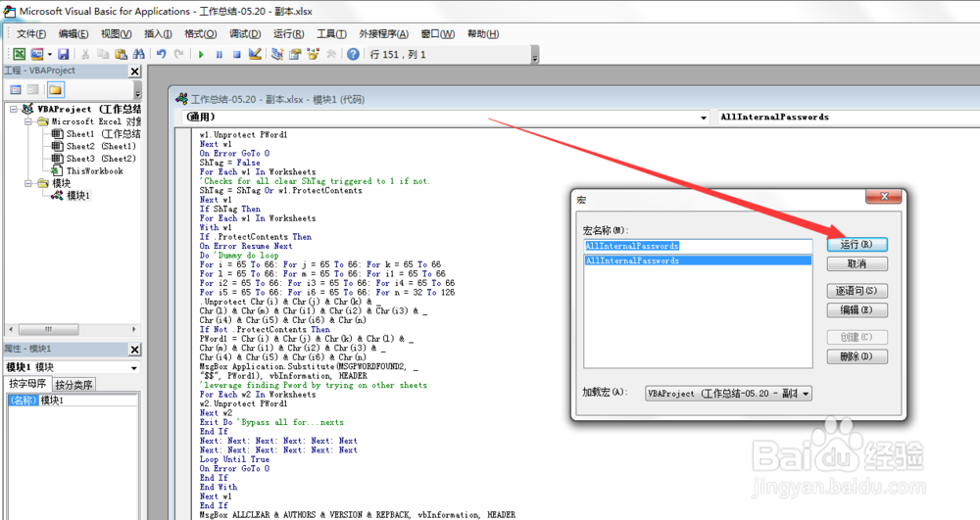Select Sheet2 (Sheet1) in project tree
The height and width of the screenshot is (520, 980).
[x=93, y=146]
